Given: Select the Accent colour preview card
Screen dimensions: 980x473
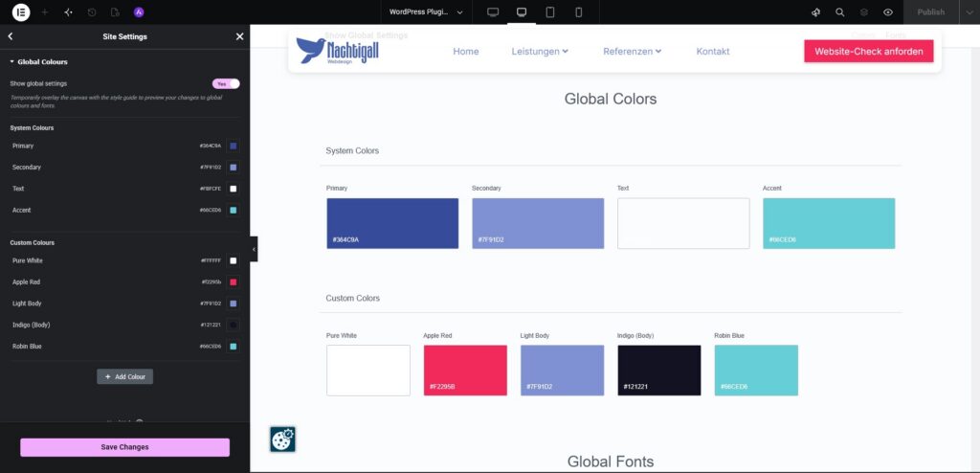Looking at the screenshot, I should pos(829,223).
